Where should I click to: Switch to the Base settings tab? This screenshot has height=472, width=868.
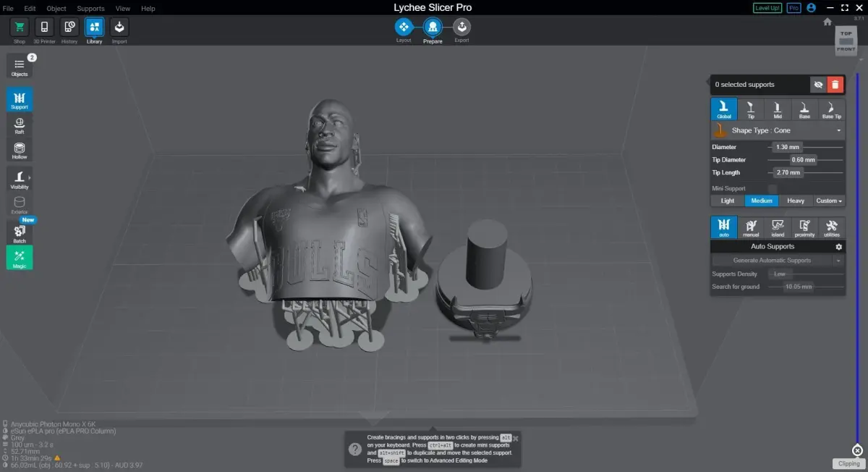coord(804,109)
